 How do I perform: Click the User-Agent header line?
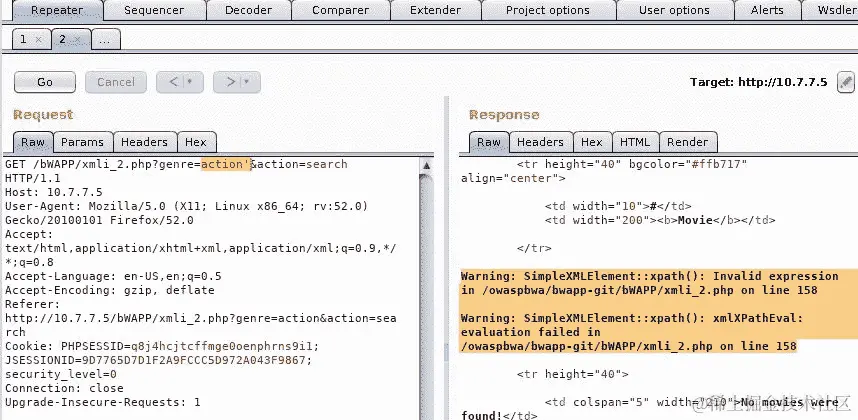point(187,213)
